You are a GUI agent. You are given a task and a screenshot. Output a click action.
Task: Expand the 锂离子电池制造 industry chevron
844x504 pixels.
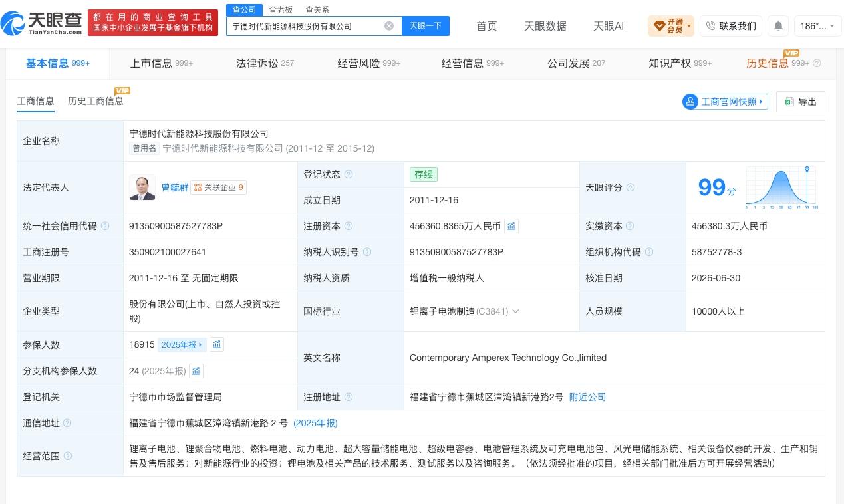pyautogui.click(x=515, y=311)
